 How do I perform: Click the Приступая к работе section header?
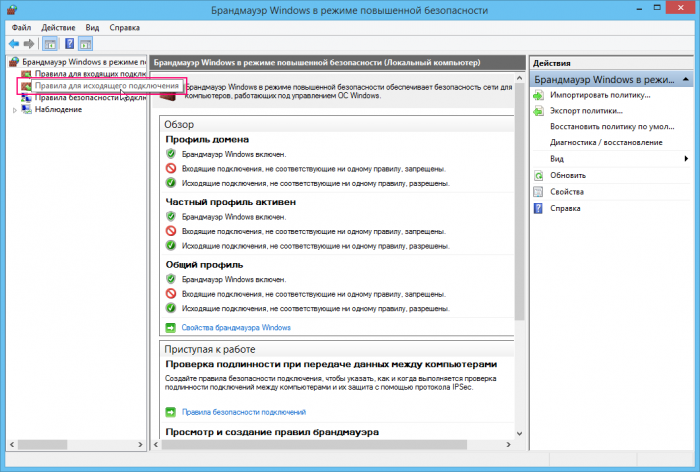click(337, 349)
